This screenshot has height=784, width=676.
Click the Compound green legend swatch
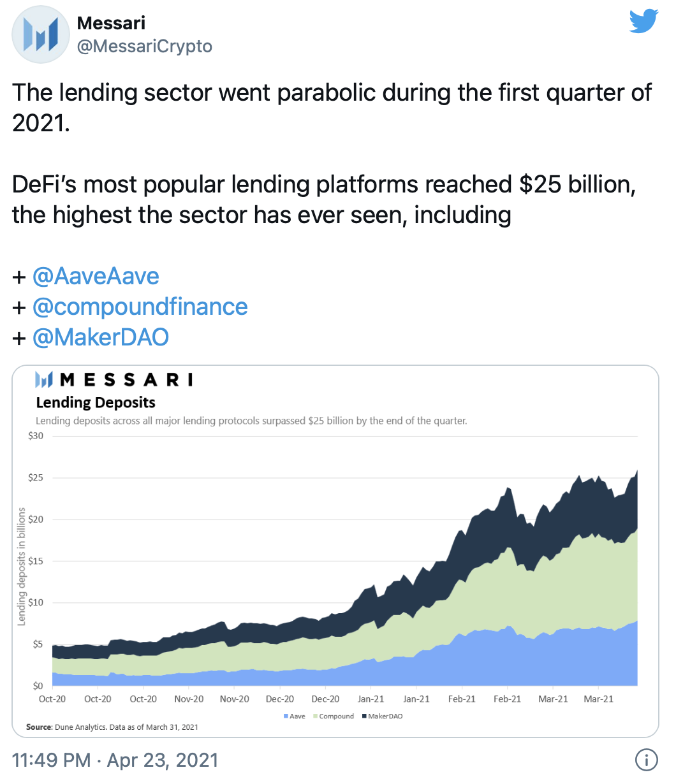tap(314, 716)
